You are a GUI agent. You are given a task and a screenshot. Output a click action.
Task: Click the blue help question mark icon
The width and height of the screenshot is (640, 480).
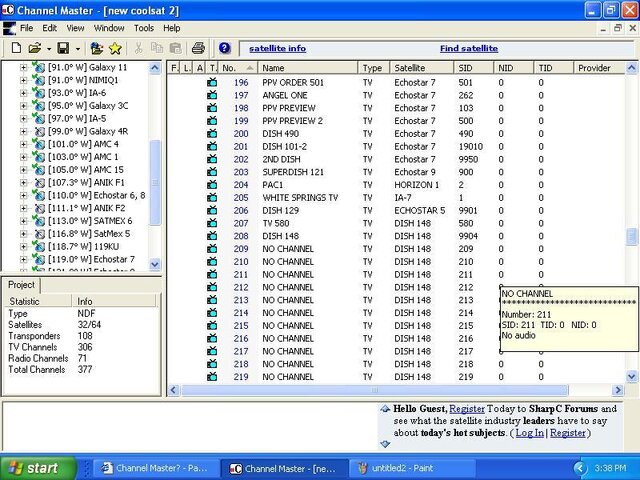(224, 48)
